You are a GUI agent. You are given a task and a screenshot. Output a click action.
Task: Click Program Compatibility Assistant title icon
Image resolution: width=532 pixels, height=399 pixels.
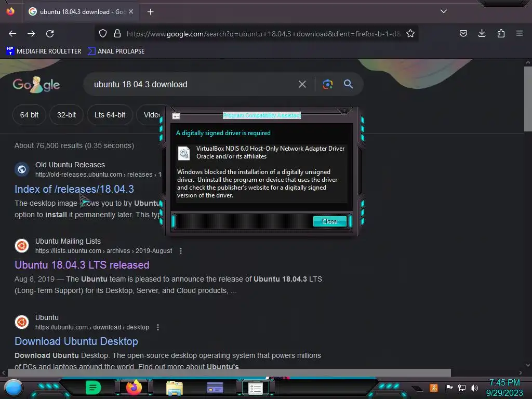tap(176, 116)
